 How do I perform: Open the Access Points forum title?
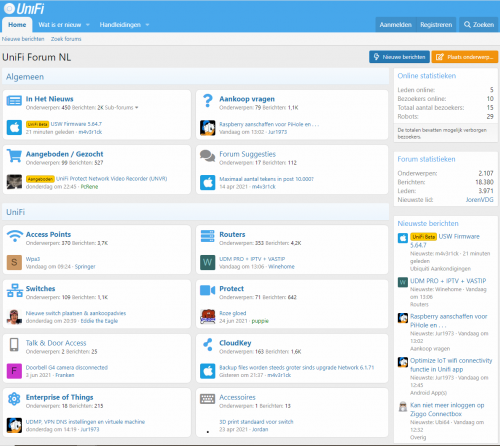click(48, 234)
